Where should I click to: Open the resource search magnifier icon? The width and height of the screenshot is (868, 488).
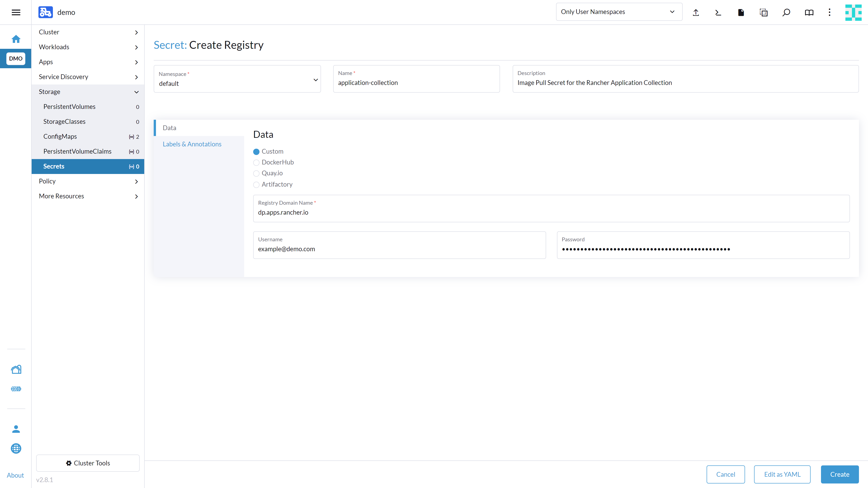tap(786, 12)
